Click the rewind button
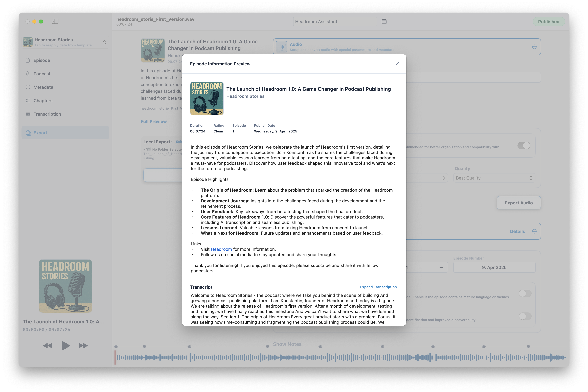Screen dimensions: 588x392 [48, 345]
